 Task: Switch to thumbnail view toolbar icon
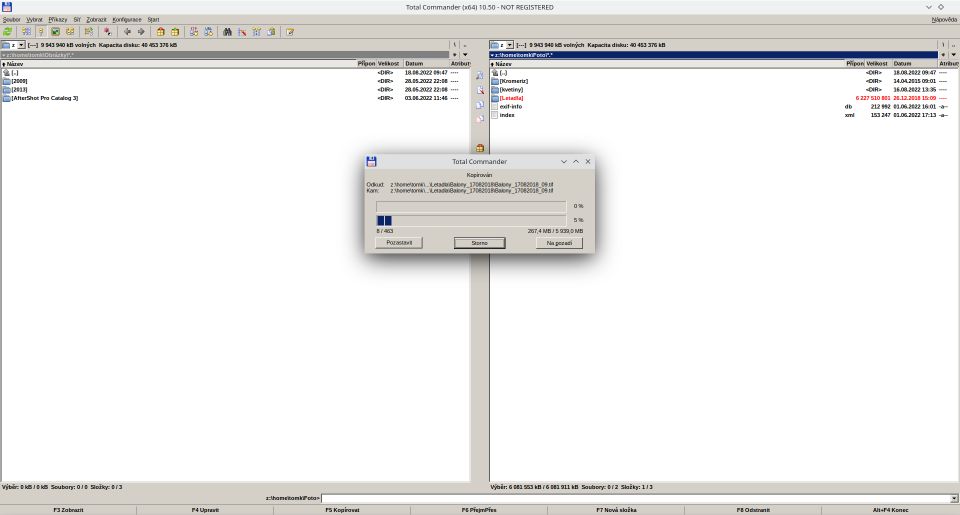tap(55, 31)
